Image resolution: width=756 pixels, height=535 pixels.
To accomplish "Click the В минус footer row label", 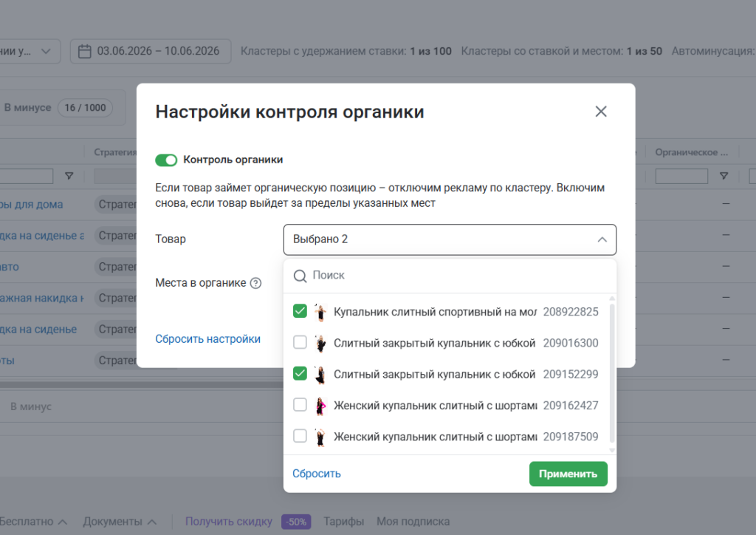I will click(31, 406).
